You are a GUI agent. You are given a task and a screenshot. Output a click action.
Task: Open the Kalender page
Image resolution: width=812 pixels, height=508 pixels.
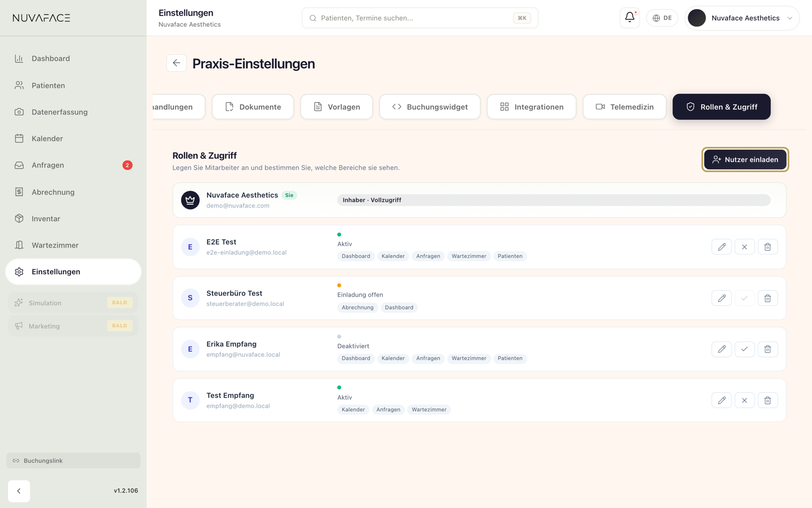coord(73,138)
